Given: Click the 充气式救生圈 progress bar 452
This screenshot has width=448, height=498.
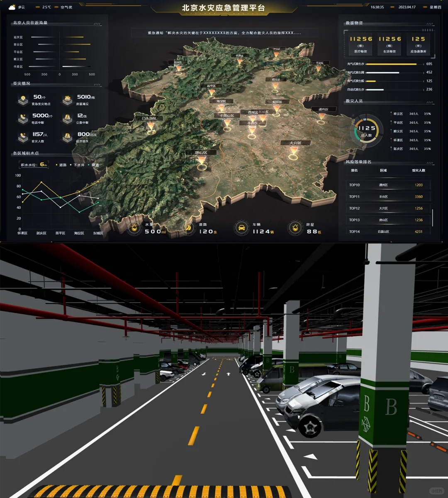Looking at the screenshot, I should 394,73.
